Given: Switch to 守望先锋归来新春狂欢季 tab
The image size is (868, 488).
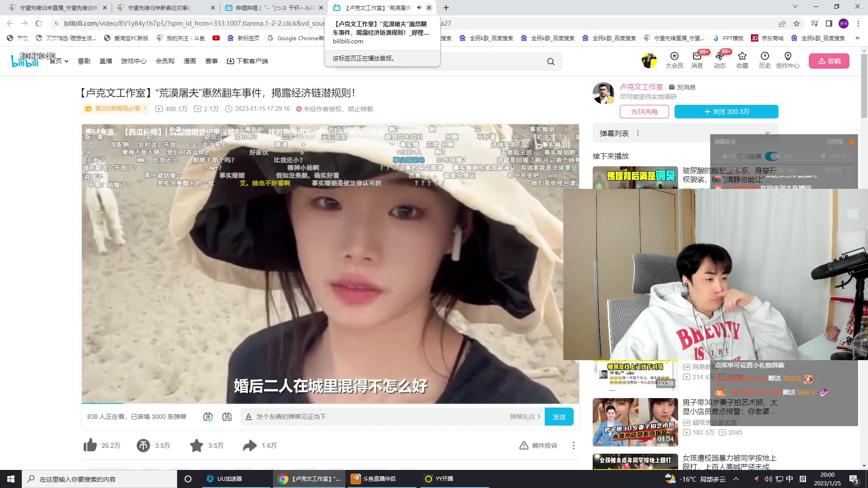Looking at the screenshot, I should tap(166, 8).
